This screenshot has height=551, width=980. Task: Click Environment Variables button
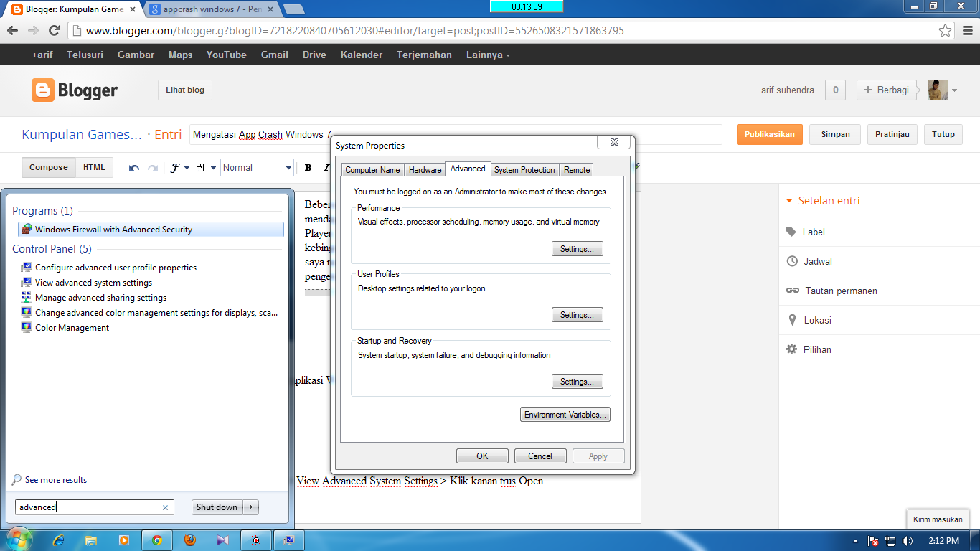[x=565, y=415]
